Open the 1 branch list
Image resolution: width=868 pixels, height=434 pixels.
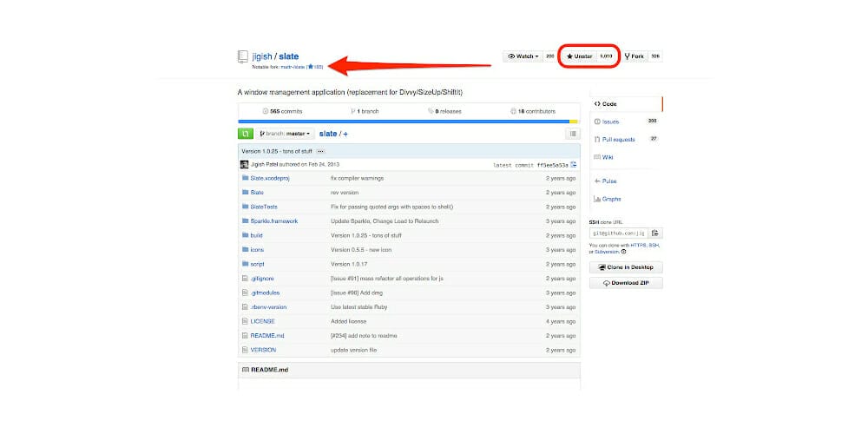(x=365, y=111)
